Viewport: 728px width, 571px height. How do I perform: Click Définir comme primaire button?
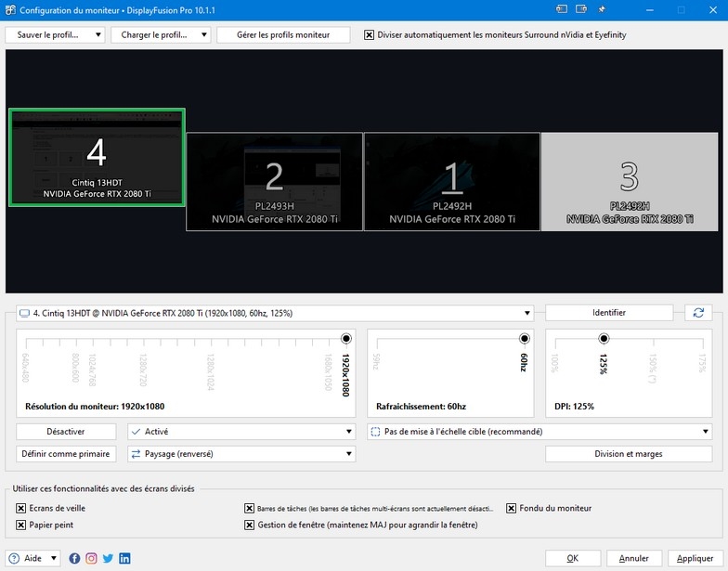tap(66, 454)
